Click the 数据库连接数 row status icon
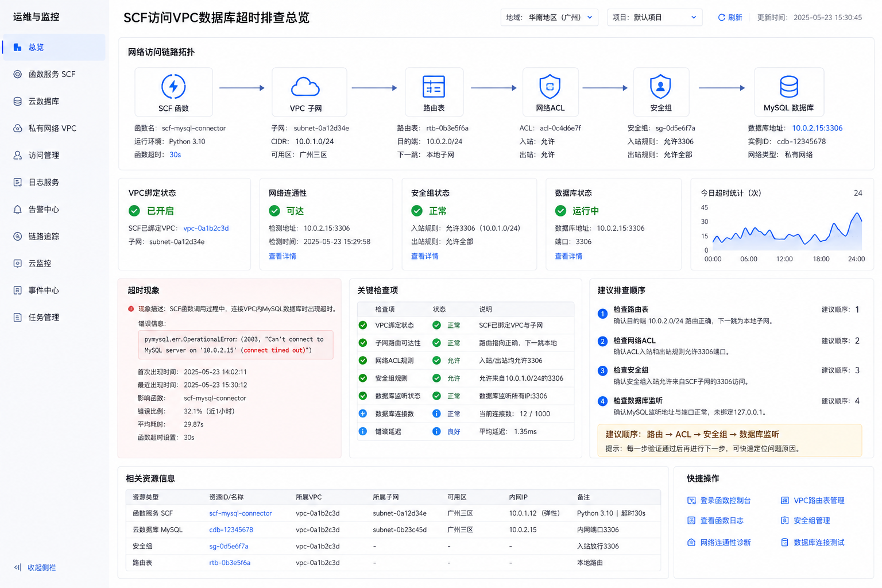The height and width of the screenshot is (588, 882). point(436,413)
